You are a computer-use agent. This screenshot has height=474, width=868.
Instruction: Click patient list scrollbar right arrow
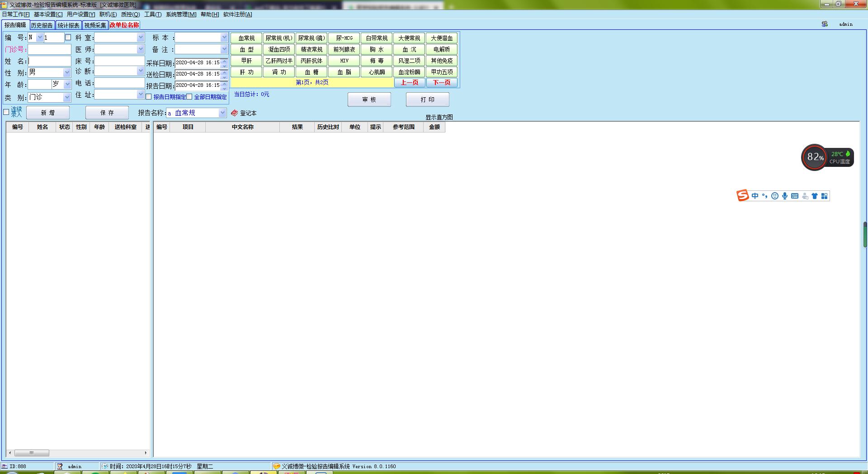[146, 453]
